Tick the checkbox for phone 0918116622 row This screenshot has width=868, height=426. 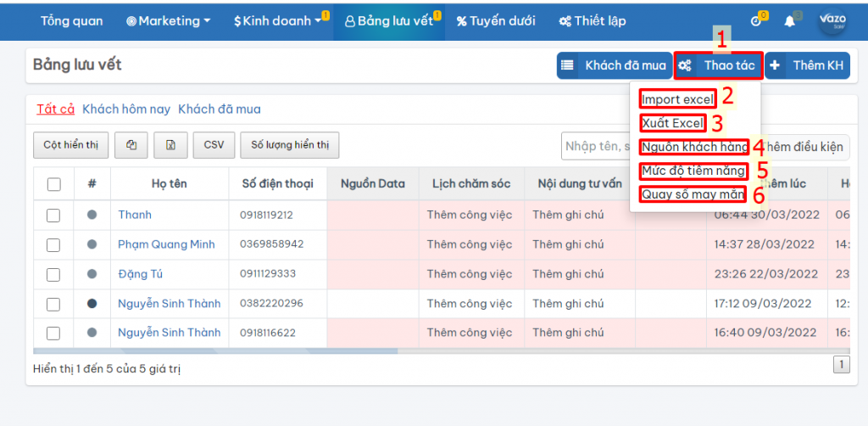(53, 333)
